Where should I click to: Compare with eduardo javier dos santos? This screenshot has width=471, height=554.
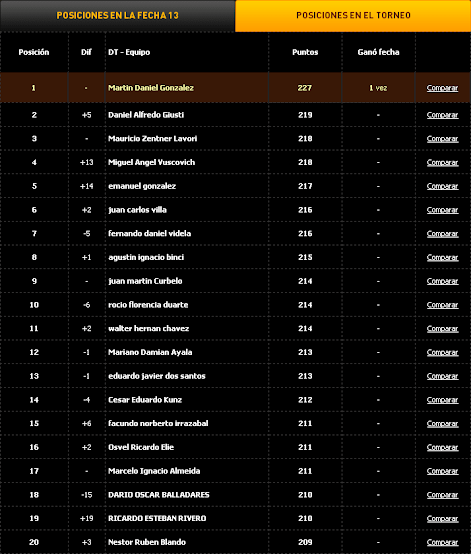pyautogui.click(x=442, y=376)
